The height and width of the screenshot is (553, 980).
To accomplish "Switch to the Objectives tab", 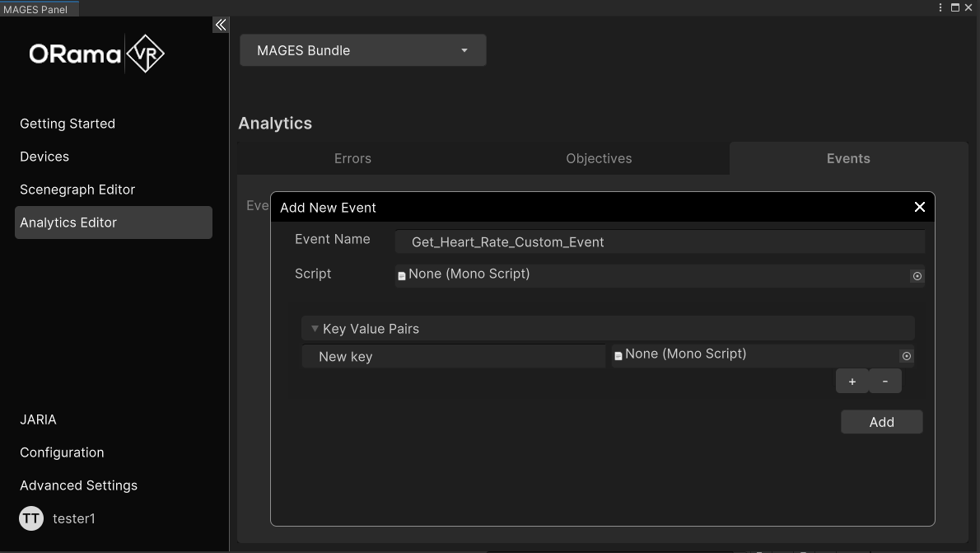I will click(599, 158).
